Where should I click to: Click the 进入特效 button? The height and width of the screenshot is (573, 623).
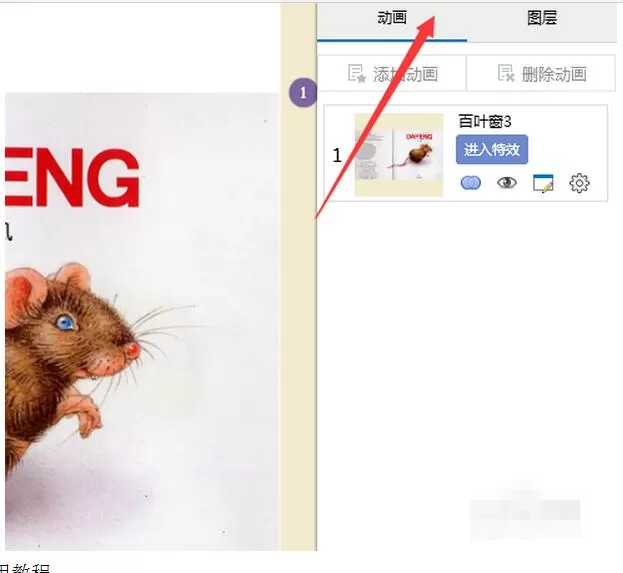[x=492, y=149]
